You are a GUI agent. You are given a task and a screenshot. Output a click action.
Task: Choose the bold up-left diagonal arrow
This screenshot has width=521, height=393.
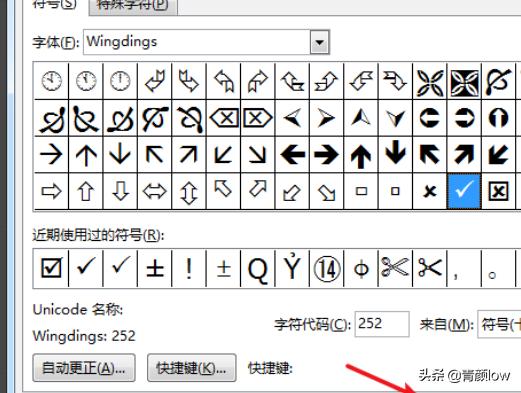point(429,154)
